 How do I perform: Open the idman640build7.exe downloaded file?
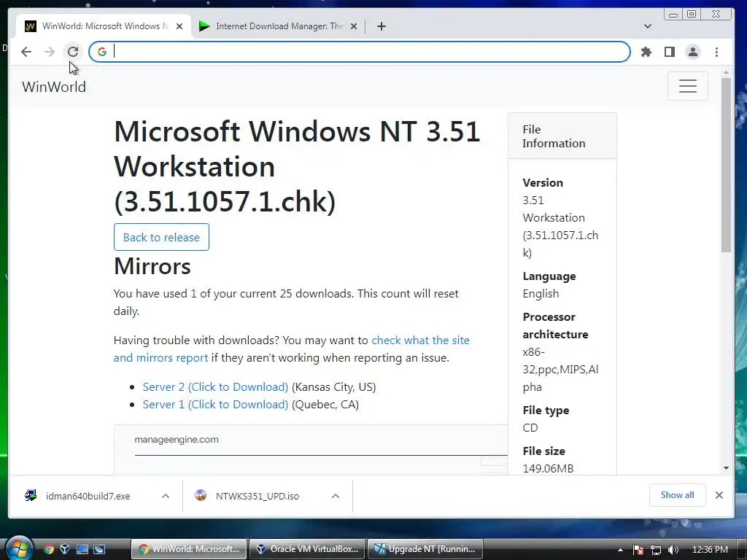click(88, 496)
